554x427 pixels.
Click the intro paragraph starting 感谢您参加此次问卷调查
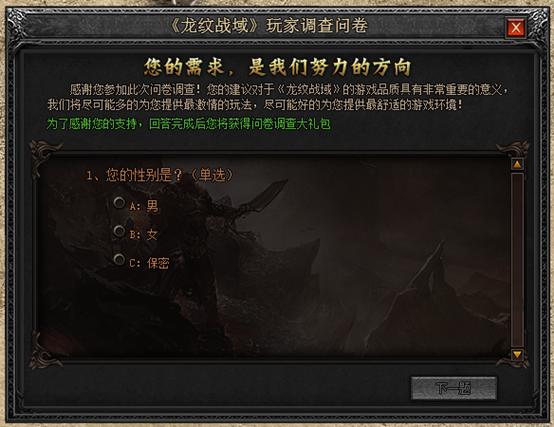click(279, 97)
